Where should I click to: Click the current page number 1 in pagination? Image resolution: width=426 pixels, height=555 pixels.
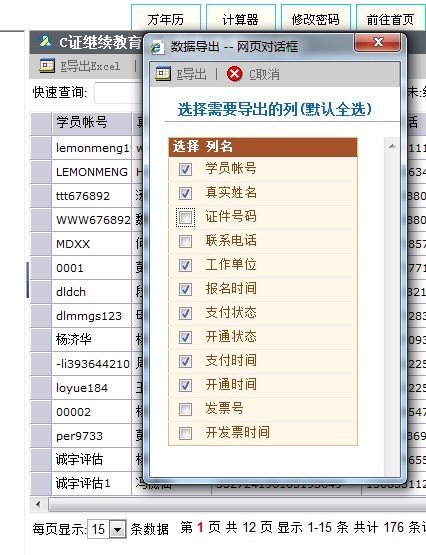(200, 528)
